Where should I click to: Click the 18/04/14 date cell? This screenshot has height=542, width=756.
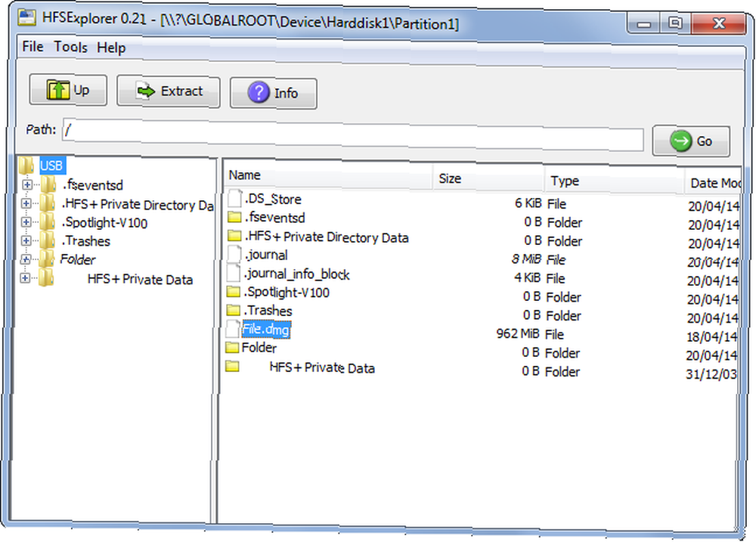pyautogui.click(x=711, y=336)
